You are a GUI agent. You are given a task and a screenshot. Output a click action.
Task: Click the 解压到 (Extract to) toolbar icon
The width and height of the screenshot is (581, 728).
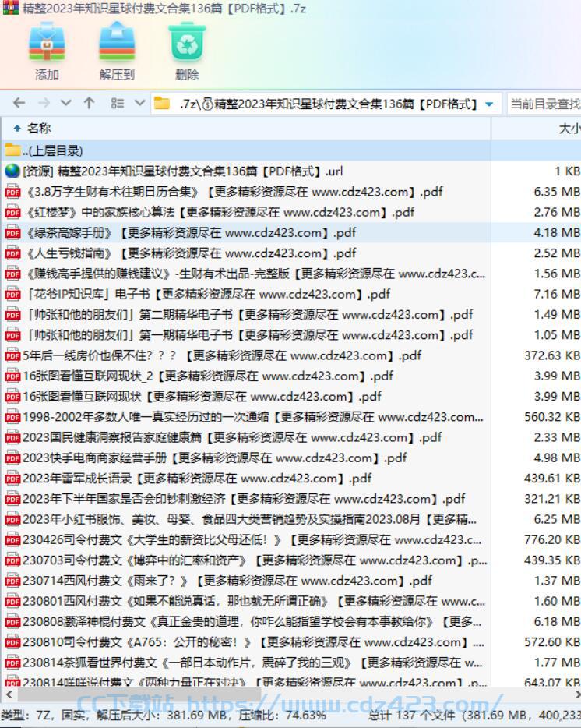pos(117,42)
